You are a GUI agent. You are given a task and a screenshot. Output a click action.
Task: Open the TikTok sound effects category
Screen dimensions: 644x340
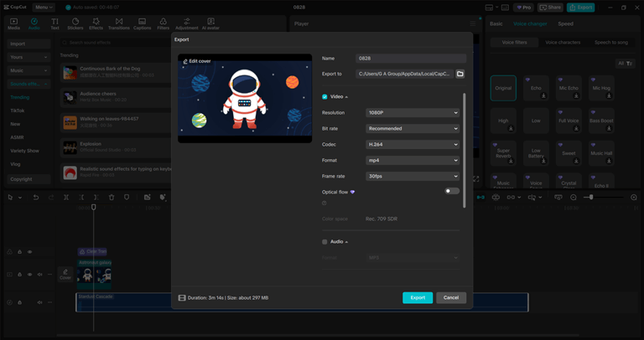coord(18,111)
